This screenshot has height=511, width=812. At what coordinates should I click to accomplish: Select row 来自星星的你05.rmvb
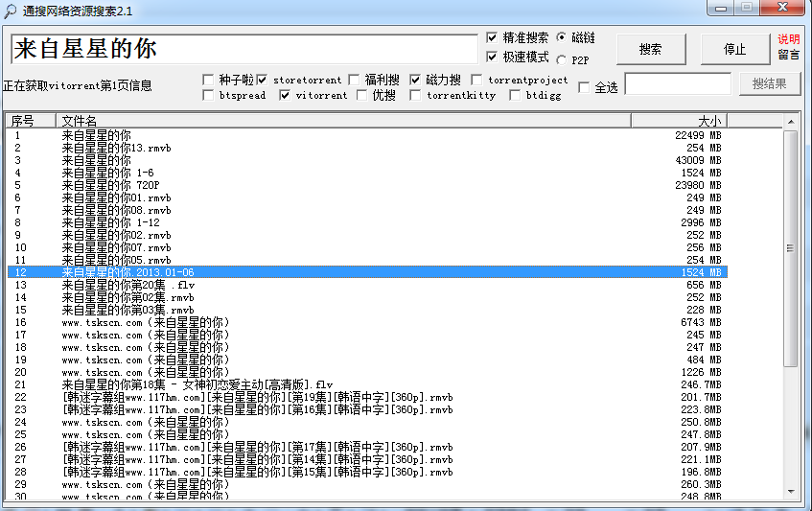[367, 260]
